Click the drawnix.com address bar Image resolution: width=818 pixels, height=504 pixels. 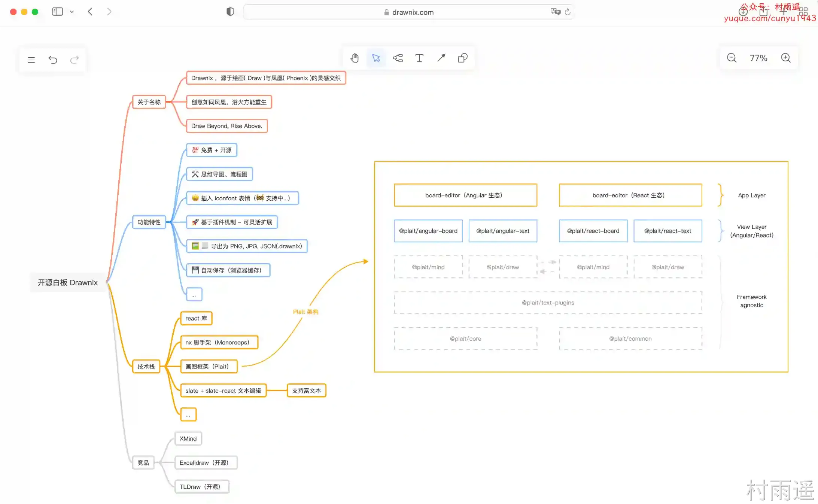pyautogui.click(x=409, y=12)
